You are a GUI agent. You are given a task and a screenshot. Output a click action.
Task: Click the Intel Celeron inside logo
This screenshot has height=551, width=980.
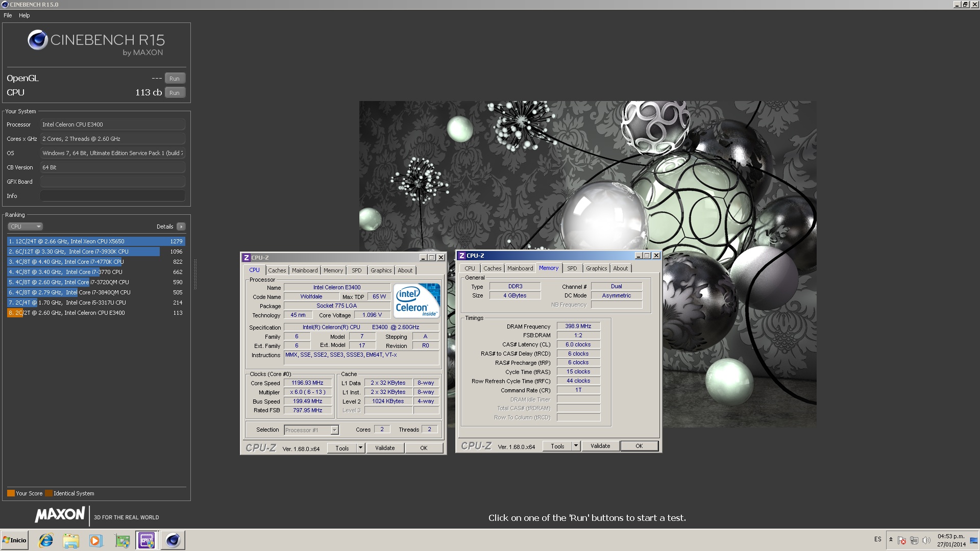click(x=416, y=300)
